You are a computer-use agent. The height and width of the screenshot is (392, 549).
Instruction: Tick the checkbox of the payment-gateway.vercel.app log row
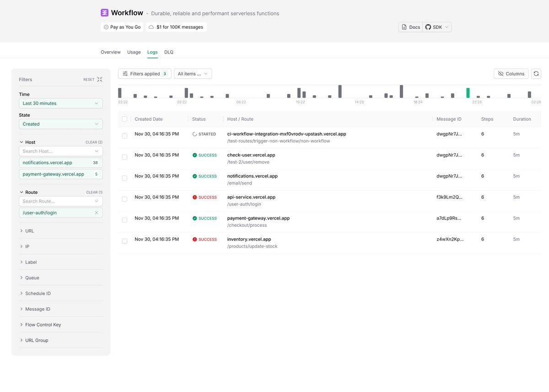coord(124,220)
